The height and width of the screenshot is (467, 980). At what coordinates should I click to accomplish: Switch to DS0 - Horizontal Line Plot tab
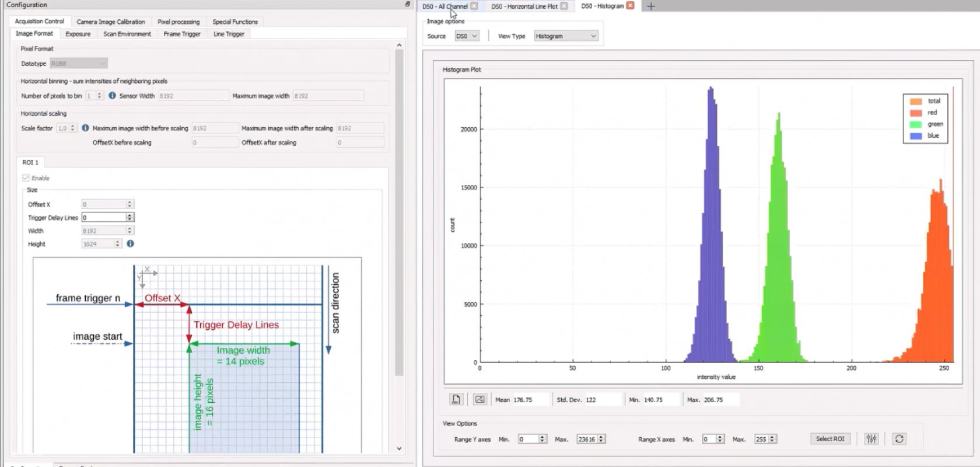(x=524, y=6)
